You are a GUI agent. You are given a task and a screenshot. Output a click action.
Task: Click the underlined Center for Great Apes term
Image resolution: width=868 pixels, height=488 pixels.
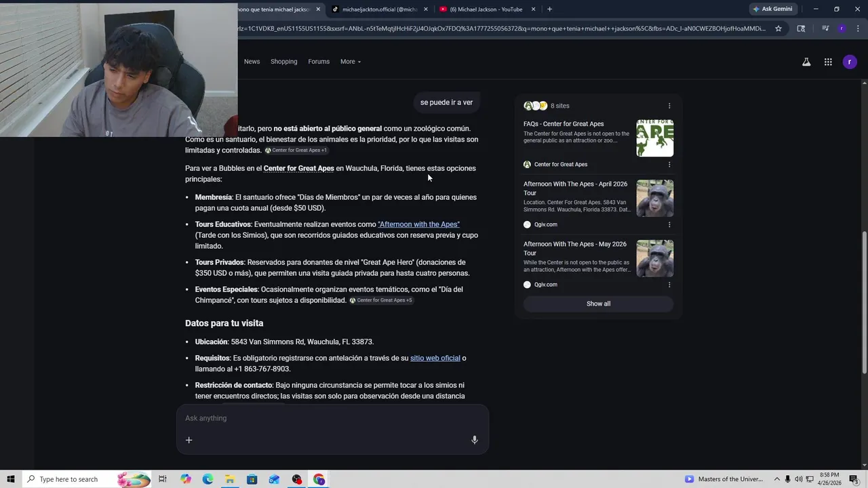click(298, 168)
